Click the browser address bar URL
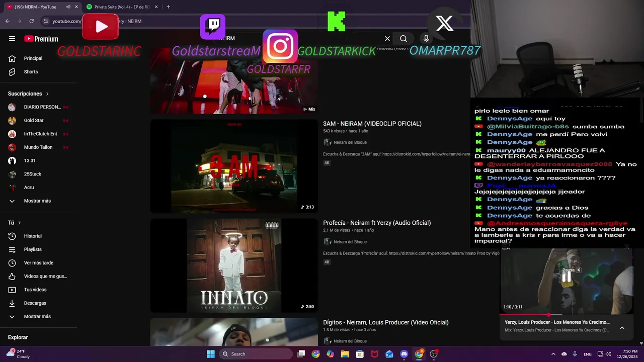This screenshot has height=362, width=644. point(97,21)
